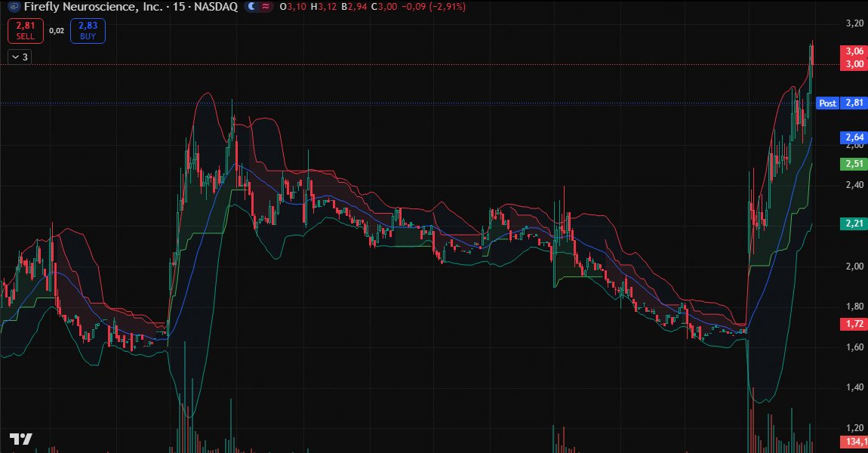Click the open value O3,10
This screenshot has width=868, height=453.
pyautogui.click(x=293, y=7)
